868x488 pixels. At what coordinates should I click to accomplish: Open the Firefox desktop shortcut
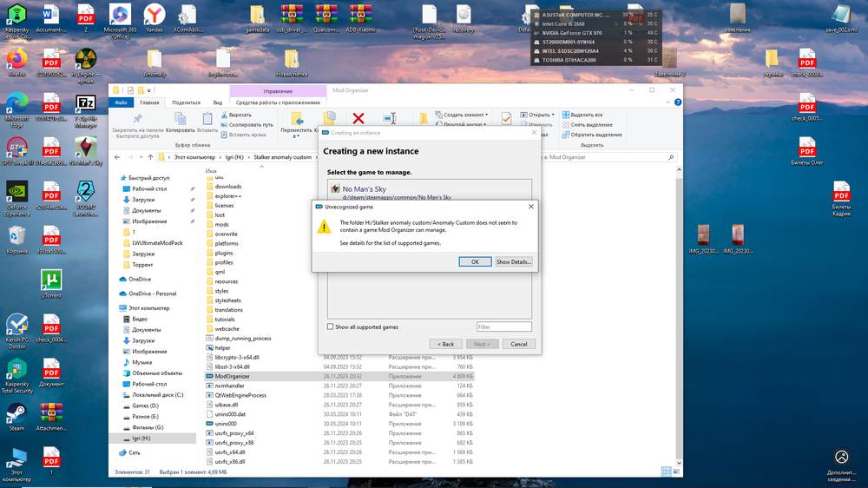click(x=16, y=63)
